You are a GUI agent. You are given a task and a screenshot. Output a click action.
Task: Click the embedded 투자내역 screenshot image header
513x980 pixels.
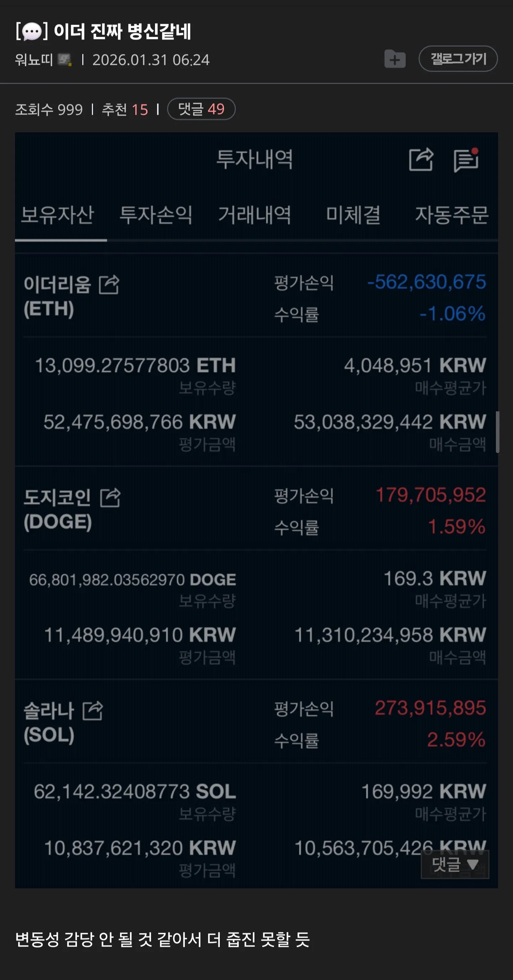pos(255,159)
